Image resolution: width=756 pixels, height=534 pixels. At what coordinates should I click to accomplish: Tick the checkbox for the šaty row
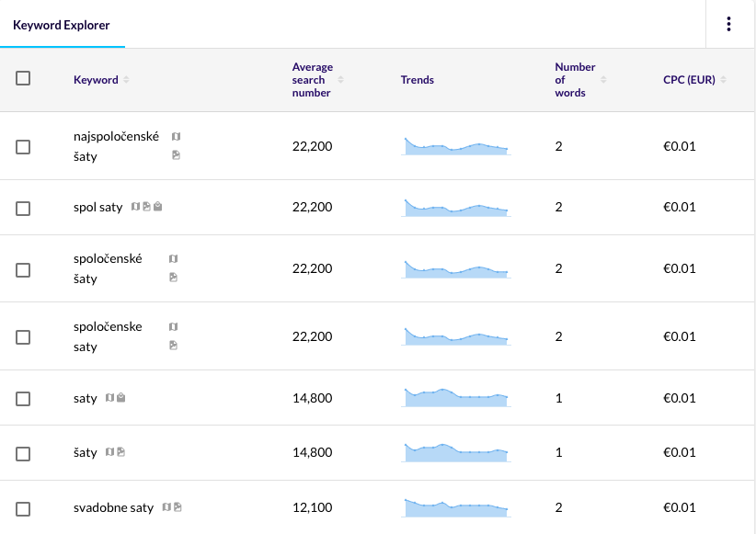(x=23, y=454)
